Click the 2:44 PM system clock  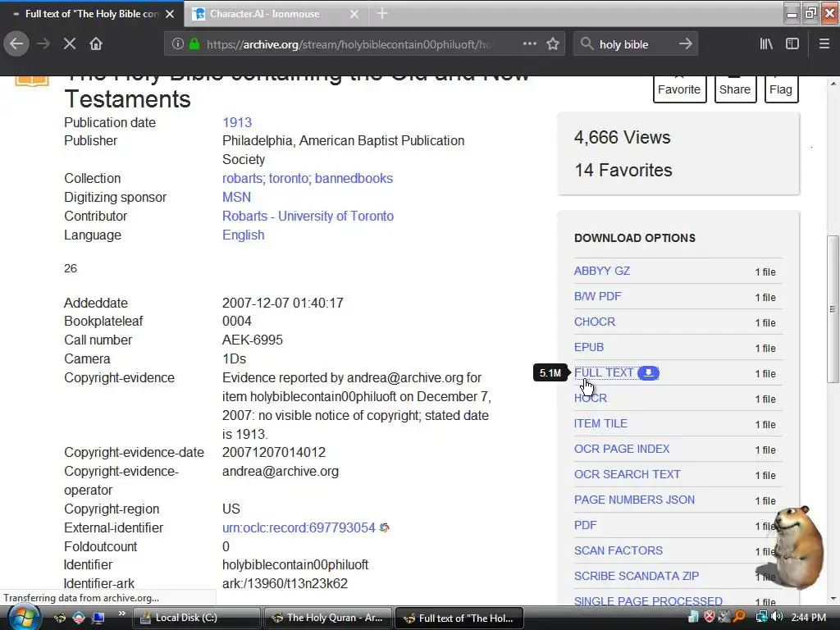[808, 618]
